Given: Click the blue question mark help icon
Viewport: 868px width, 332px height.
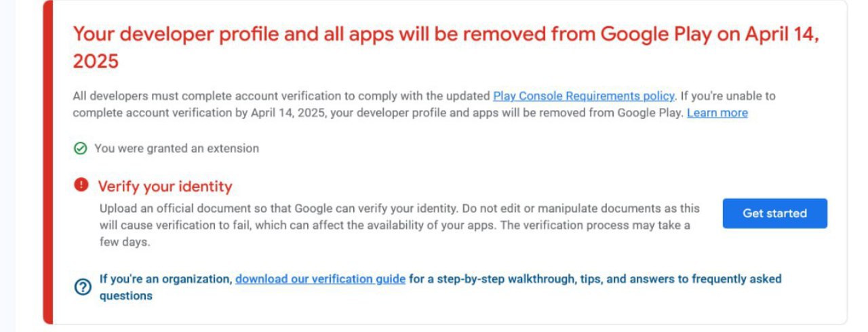Looking at the screenshot, I should (x=83, y=287).
